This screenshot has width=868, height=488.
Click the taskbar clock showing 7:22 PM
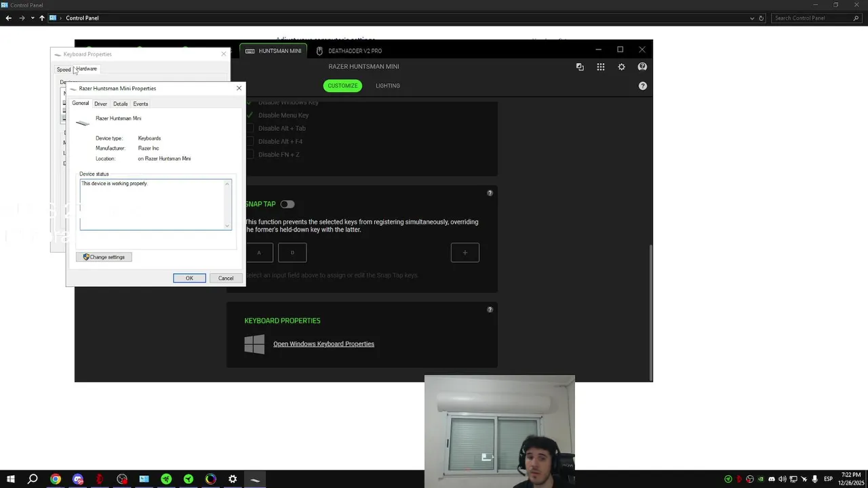pyautogui.click(x=850, y=479)
